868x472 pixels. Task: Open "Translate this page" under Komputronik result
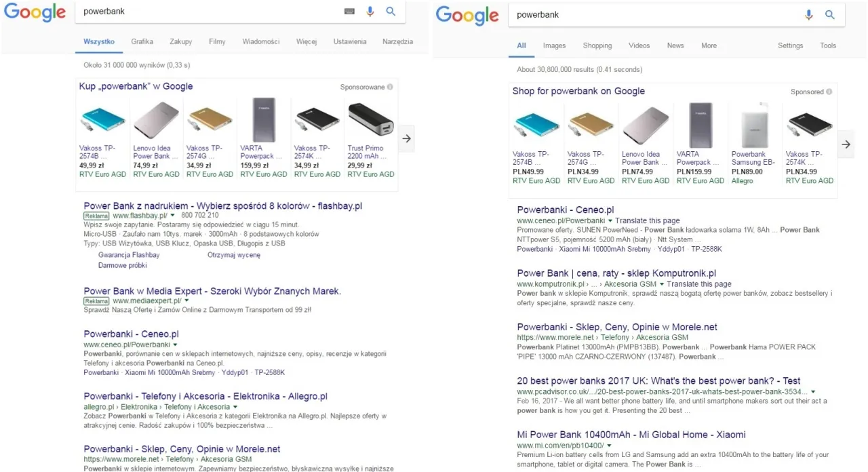699,283
